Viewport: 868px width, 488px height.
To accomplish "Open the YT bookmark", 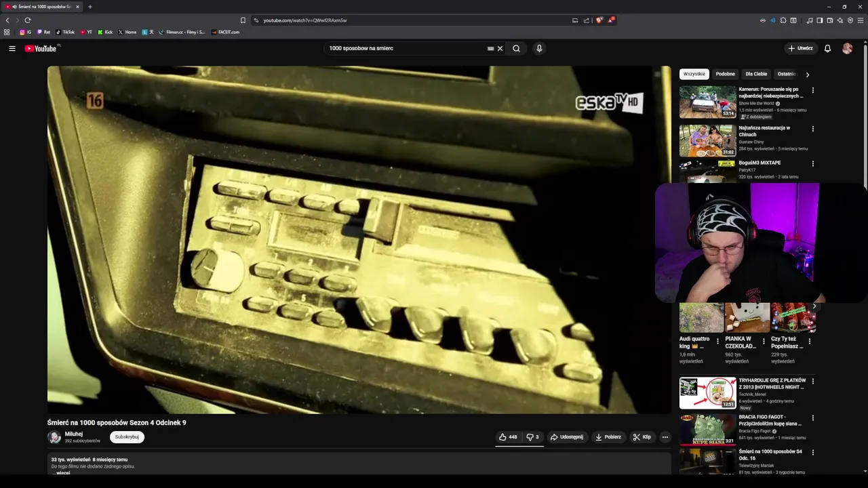I will 86,32.
